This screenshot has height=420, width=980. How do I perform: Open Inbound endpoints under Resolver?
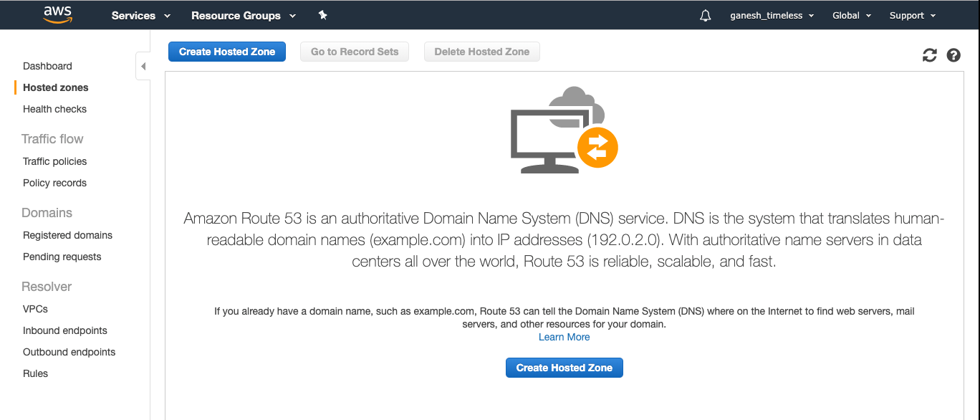(64, 330)
